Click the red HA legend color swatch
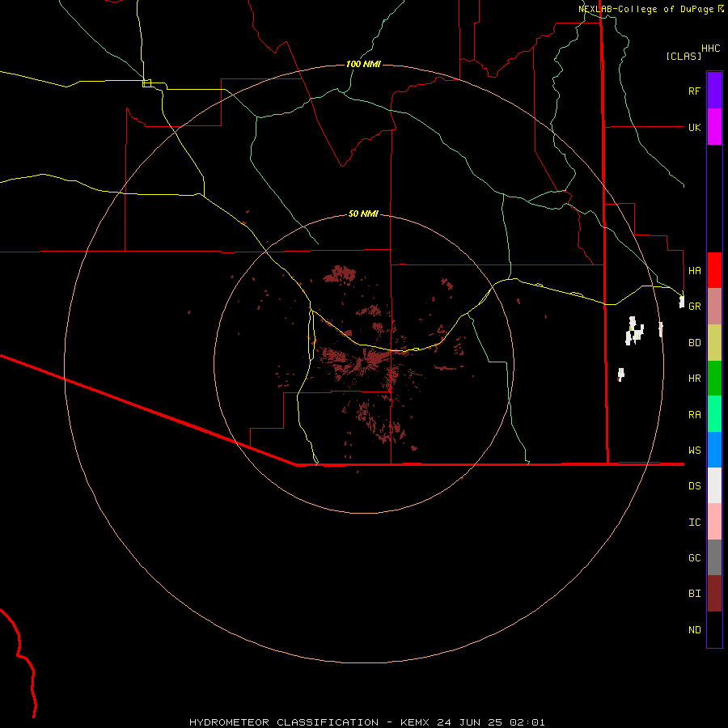The height and width of the screenshot is (728, 728). [714, 270]
